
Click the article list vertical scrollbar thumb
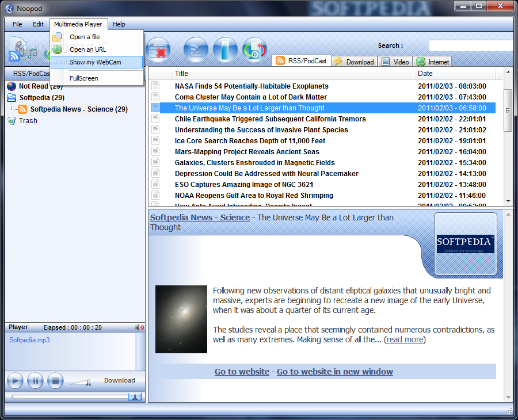[x=508, y=110]
